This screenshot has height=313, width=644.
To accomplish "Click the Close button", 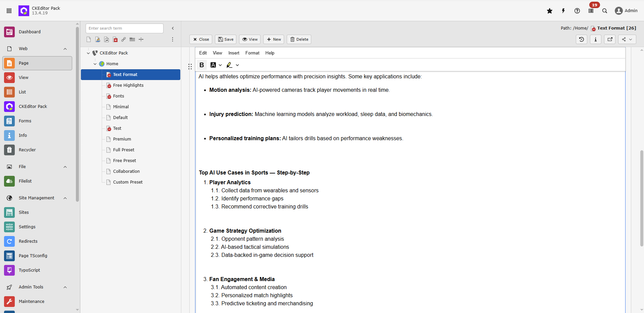I will pos(201,39).
